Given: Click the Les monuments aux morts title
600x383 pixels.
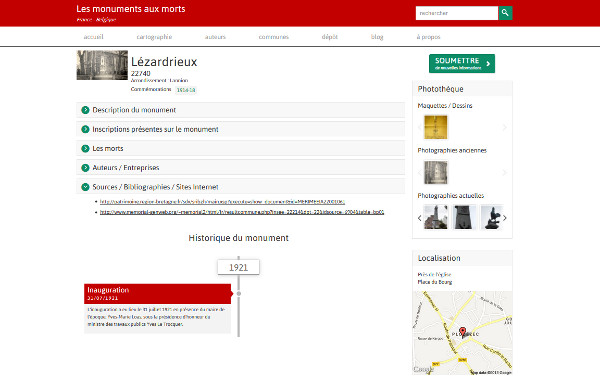Looking at the screenshot, I should click(130, 9).
